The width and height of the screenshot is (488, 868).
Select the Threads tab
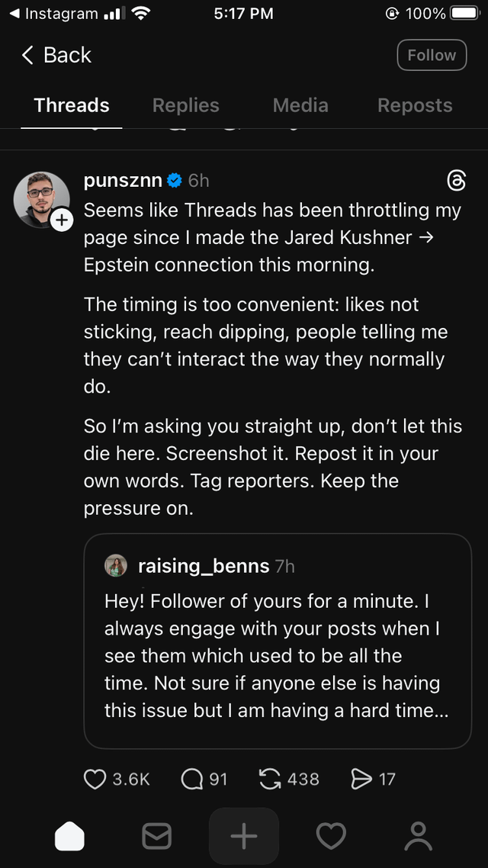[72, 105]
